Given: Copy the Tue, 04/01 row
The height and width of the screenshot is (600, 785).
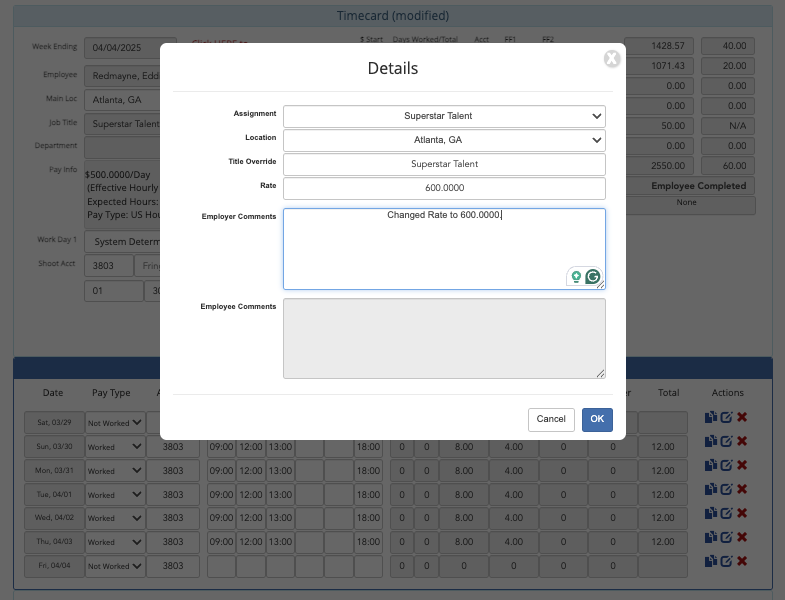Looking at the screenshot, I should [711, 489].
